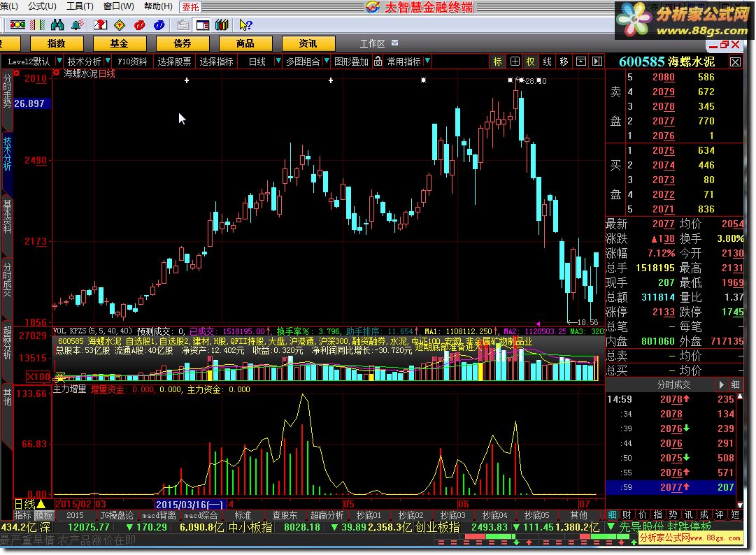
Task: Click the striped bars toolbar icon
Action: (x=38, y=24)
